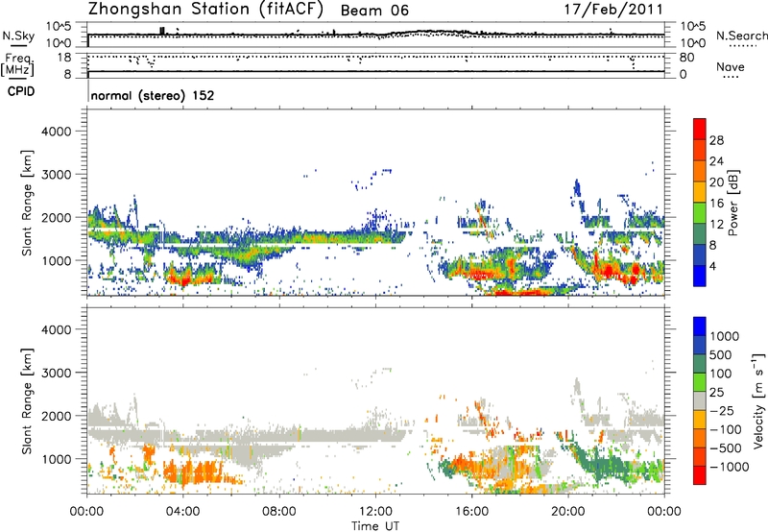Click the '1000' tick in the power panel
Screen dimensions: 768x532
[x=57, y=260]
